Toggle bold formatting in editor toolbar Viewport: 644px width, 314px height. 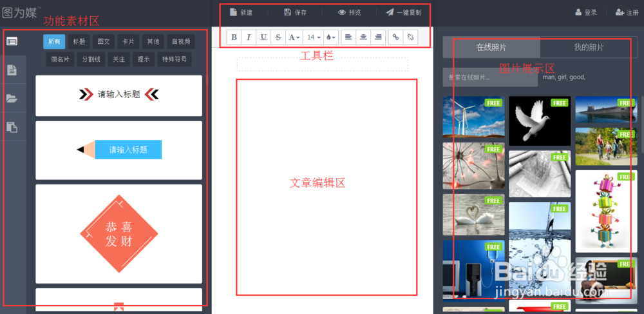[x=234, y=37]
